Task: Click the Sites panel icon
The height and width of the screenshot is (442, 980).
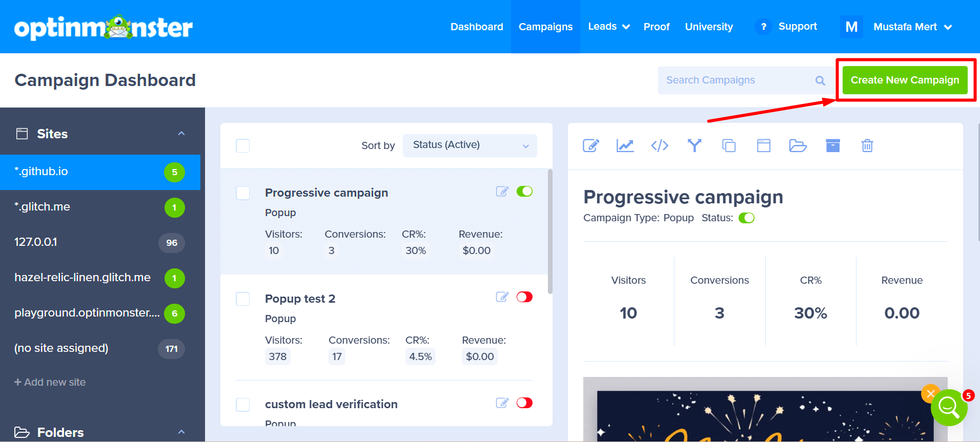Action: (22, 134)
